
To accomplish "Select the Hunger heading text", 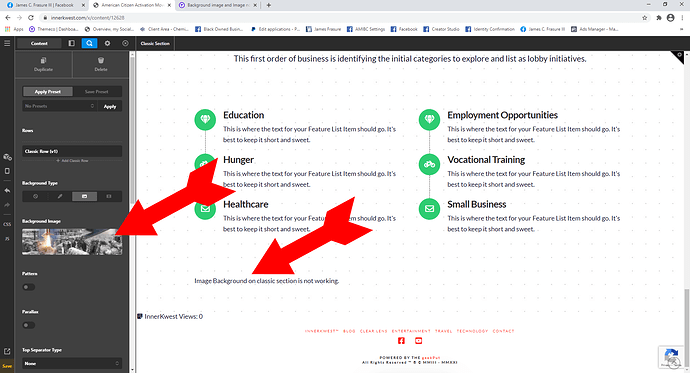I will [239, 160].
